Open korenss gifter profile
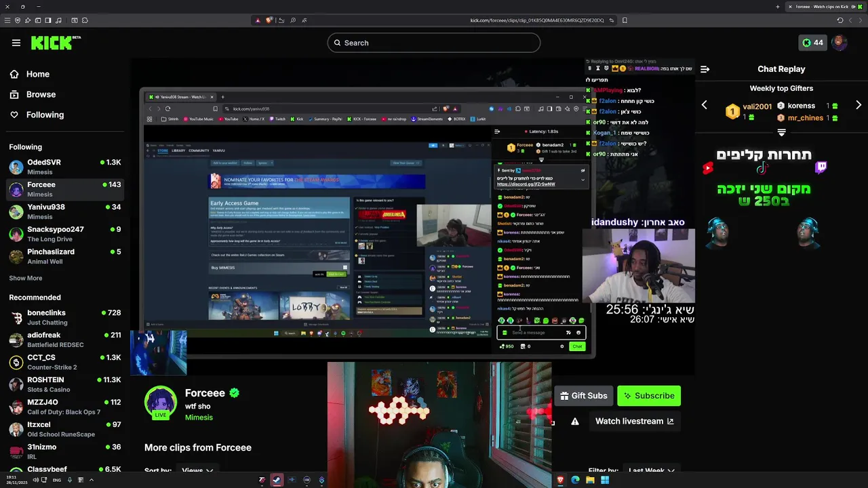868x488 pixels. click(801, 106)
